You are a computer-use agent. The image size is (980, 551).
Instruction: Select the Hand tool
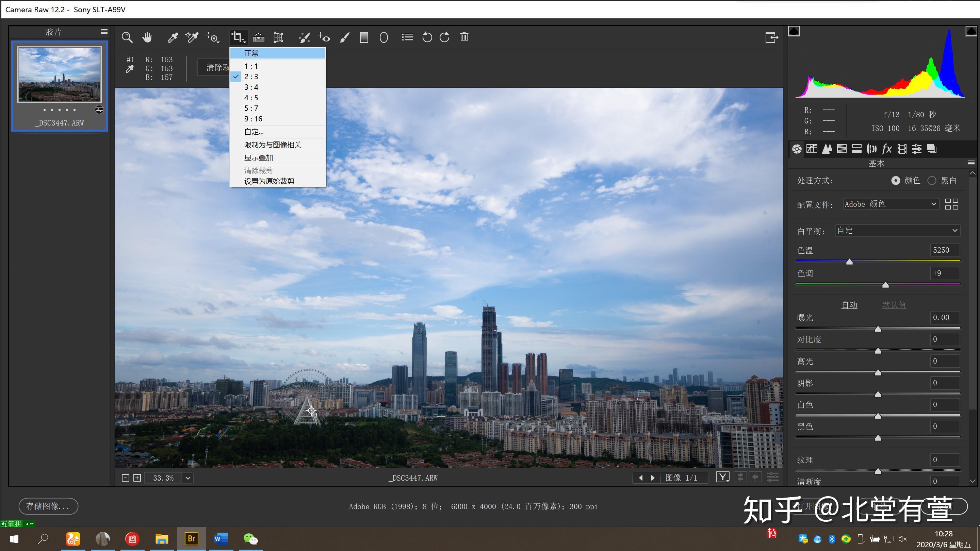pos(147,37)
